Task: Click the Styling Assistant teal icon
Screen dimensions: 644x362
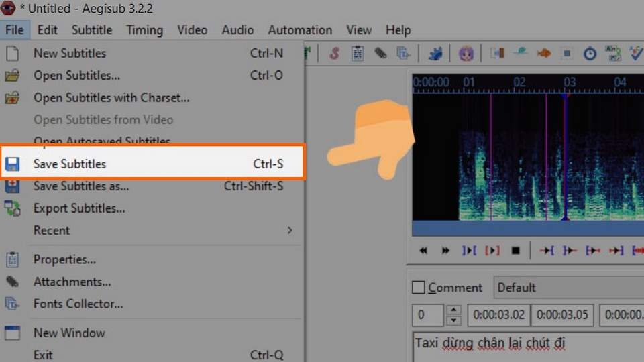Action: [x=521, y=52]
